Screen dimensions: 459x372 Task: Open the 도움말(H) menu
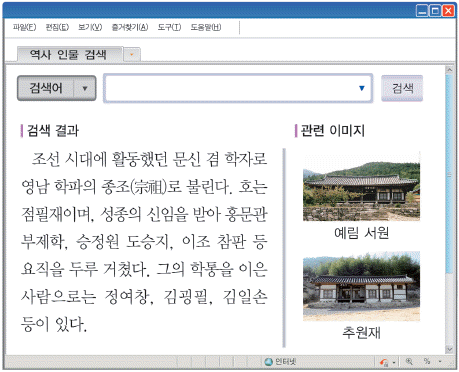tap(206, 27)
